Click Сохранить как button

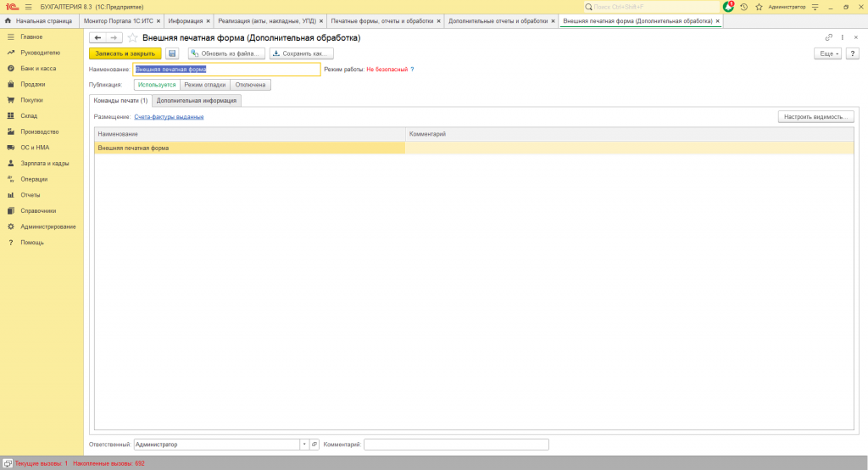pos(302,53)
